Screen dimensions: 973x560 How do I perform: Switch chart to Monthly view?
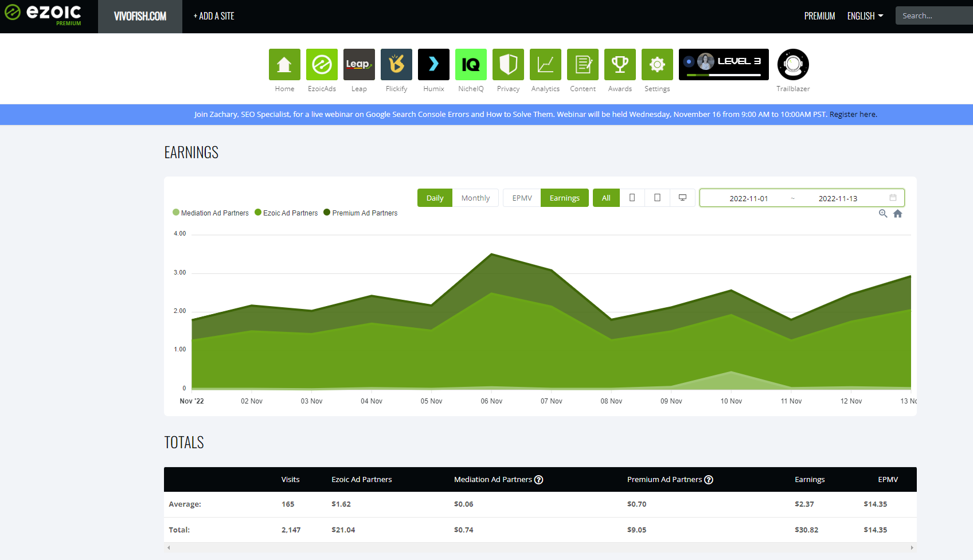[x=475, y=198]
